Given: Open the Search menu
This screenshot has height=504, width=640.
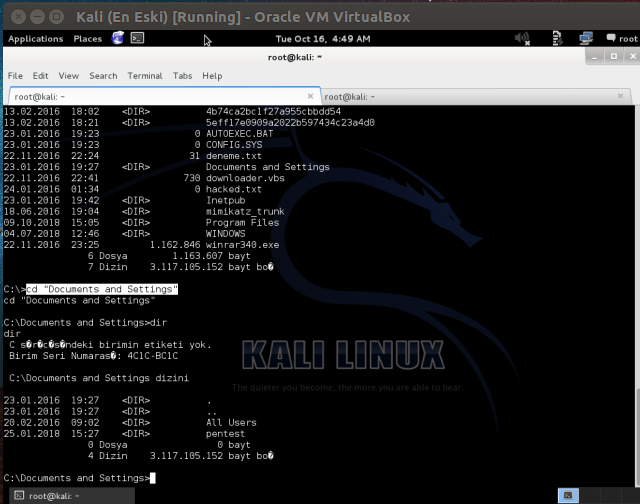Looking at the screenshot, I should coord(103,76).
